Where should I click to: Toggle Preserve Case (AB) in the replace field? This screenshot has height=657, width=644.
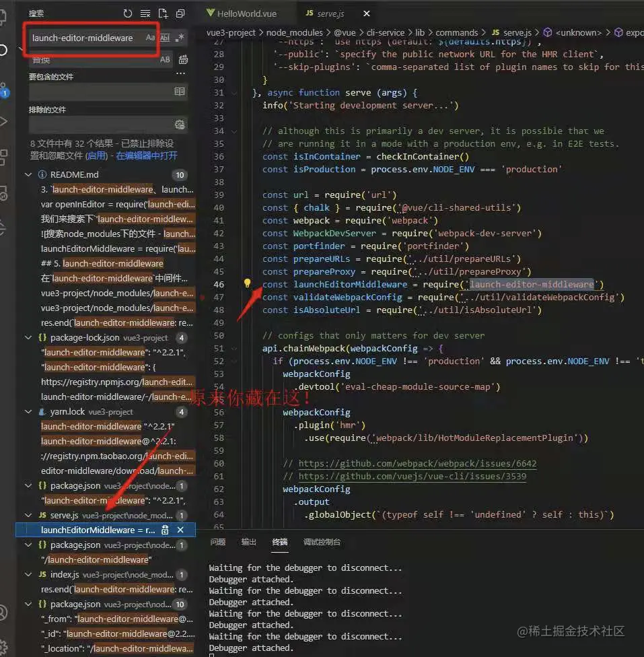pyautogui.click(x=165, y=59)
